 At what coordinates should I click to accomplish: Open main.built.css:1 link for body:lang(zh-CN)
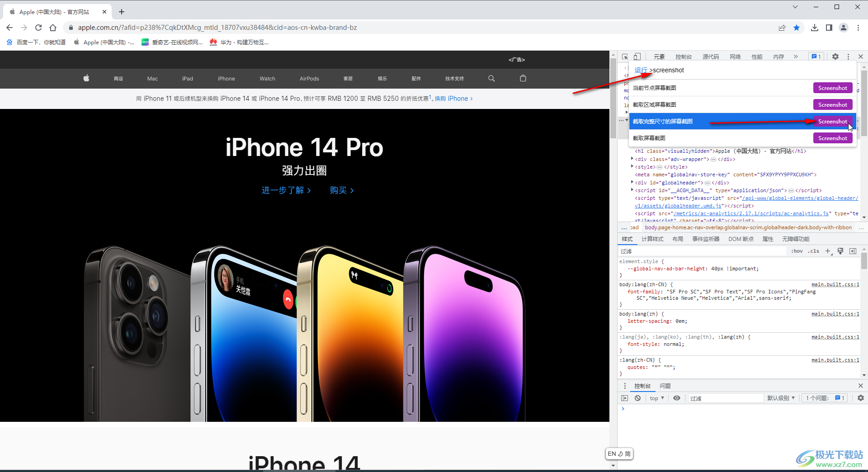tap(835, 284)
